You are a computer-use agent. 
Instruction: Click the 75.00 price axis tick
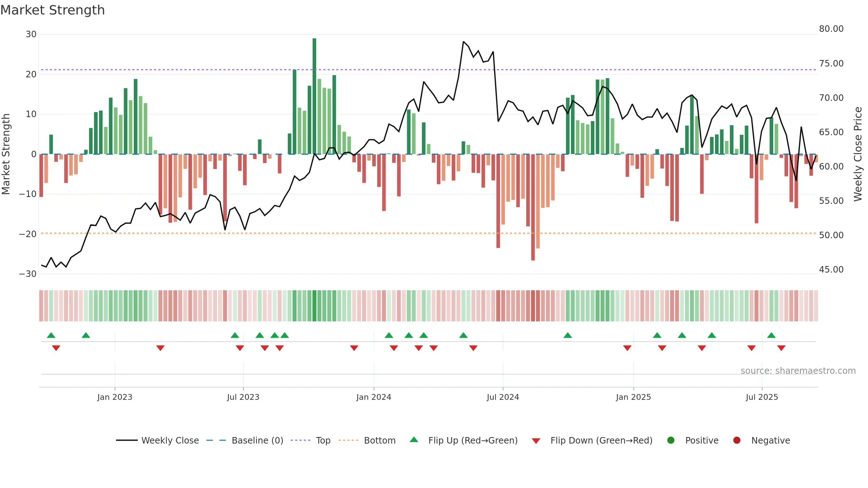click(x=831, y=64)
